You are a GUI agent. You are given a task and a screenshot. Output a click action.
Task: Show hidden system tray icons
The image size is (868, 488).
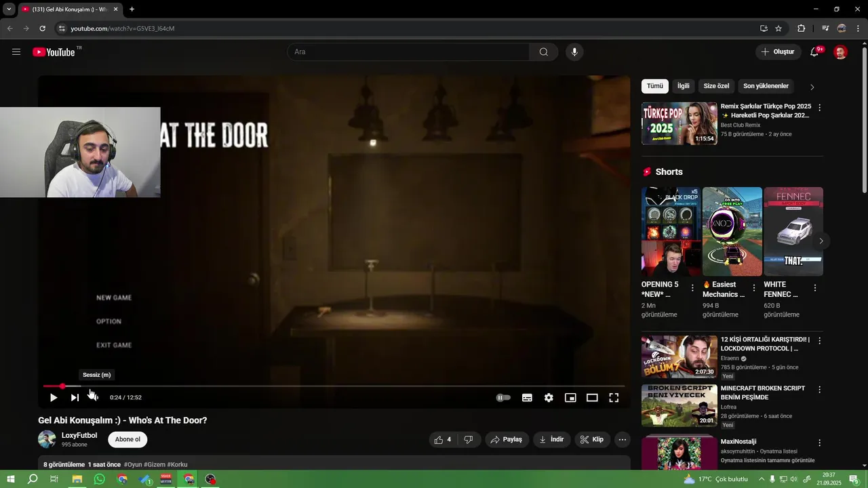760,479
